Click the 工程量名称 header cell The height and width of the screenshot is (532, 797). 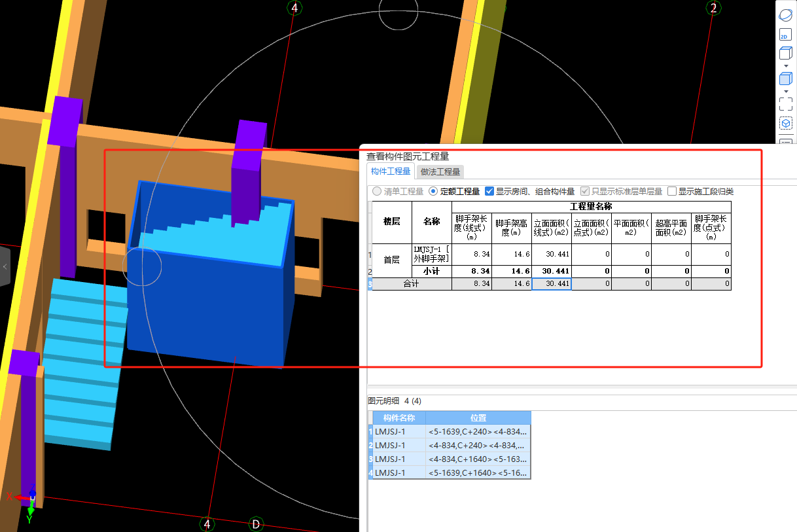tap(591, 206)
